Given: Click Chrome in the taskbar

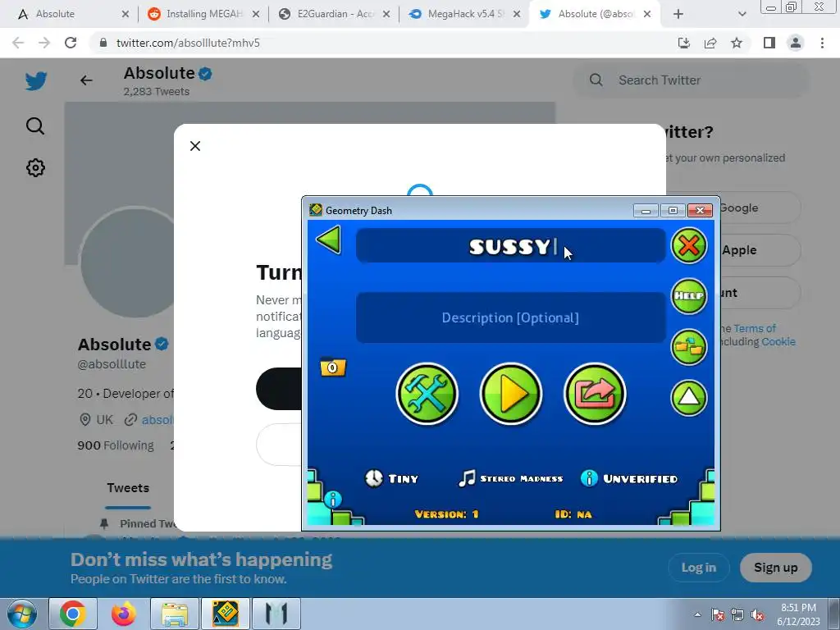Looking at the screenshot, I should tap(73, 614).
